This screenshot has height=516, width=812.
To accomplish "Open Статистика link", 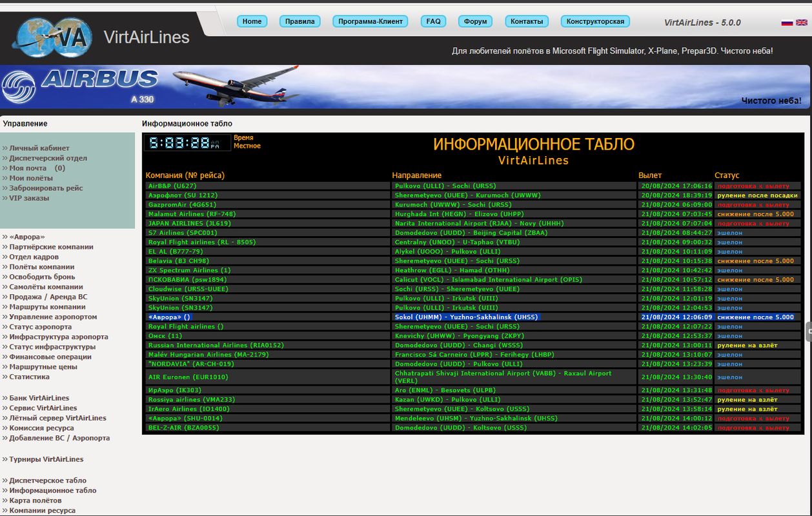I will (29, 377).
